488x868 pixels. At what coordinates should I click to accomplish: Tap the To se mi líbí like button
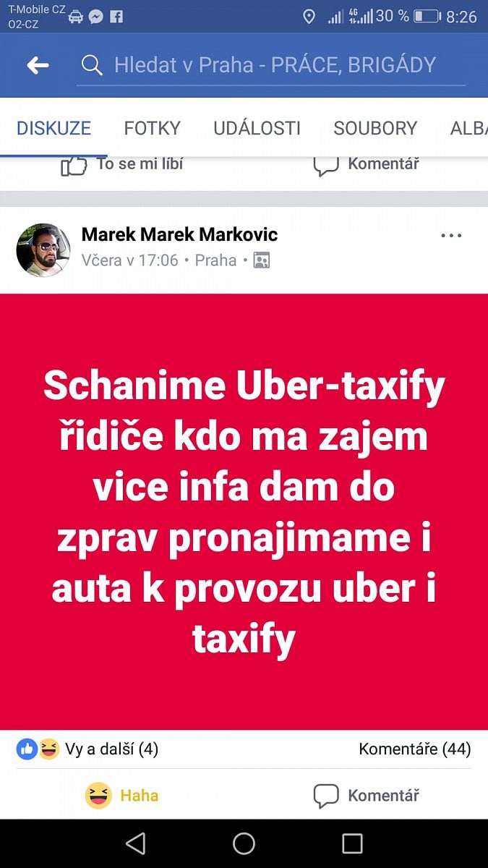[x=121, y=165]
